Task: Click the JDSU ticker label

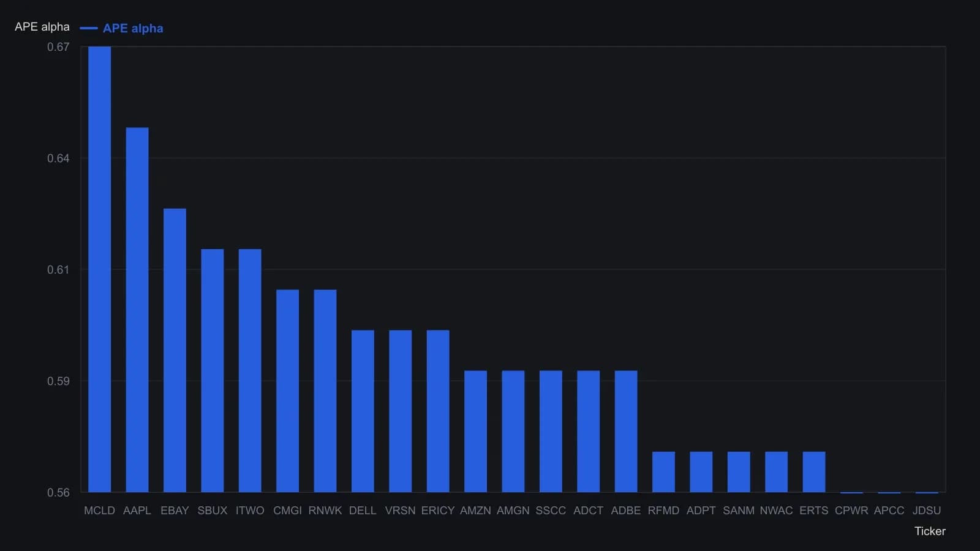Action: 927,511
